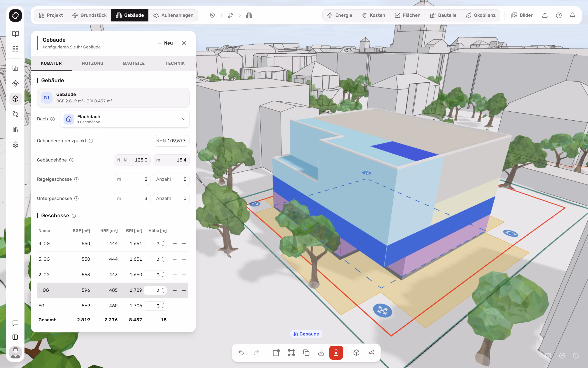Remove the 3. OG floor with minus

point(175,259)
